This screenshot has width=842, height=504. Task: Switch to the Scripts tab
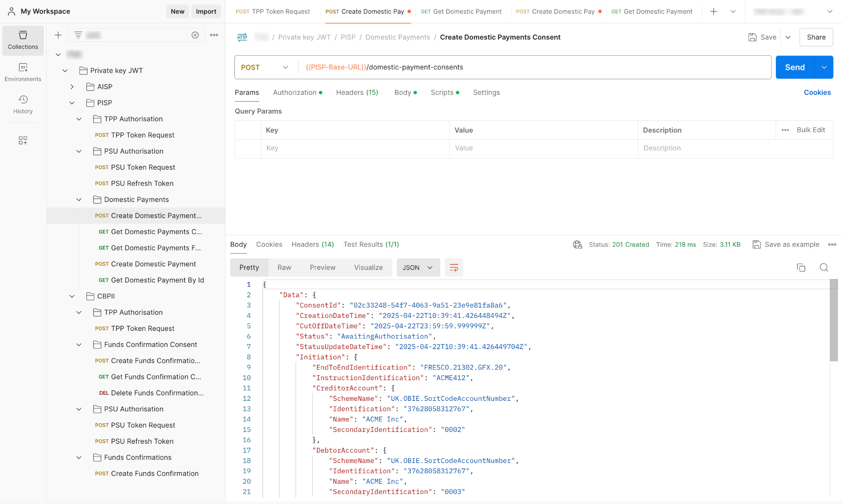pyautogui.click(x=445, y=92)
